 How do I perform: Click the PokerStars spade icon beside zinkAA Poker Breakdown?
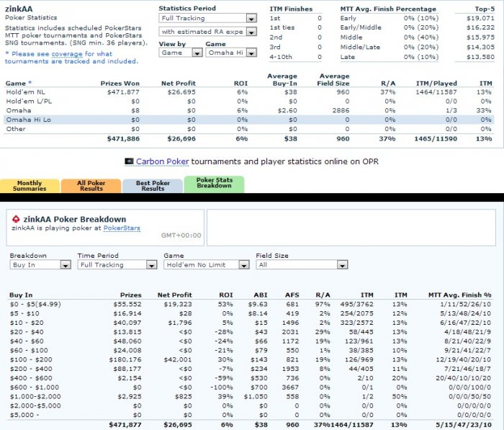(x=16, y=220)
